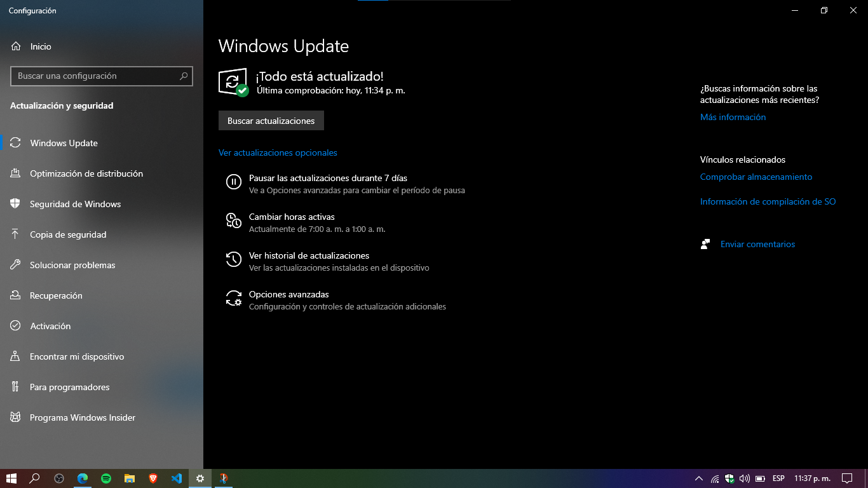Open Para programadores page

tap(102, 387)
